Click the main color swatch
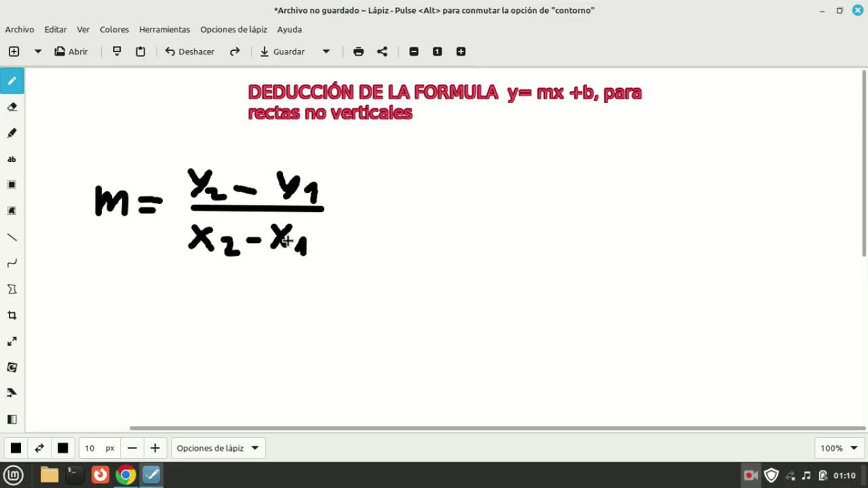Viewport: 868px width, 488px height. 16,448
